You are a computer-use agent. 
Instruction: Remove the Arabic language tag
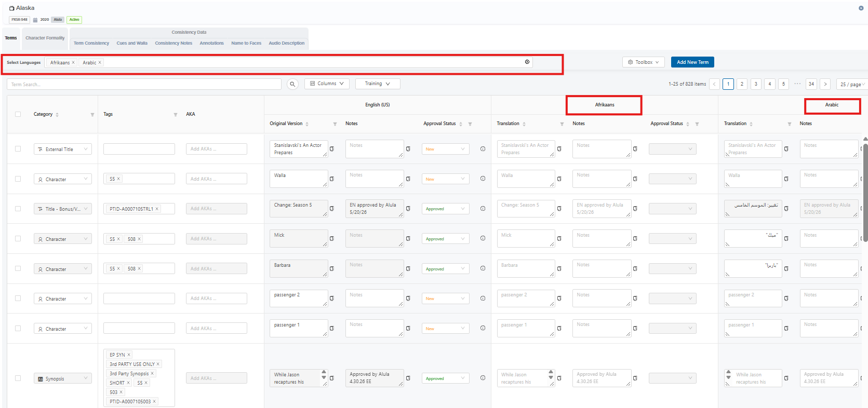coord(100,63)
